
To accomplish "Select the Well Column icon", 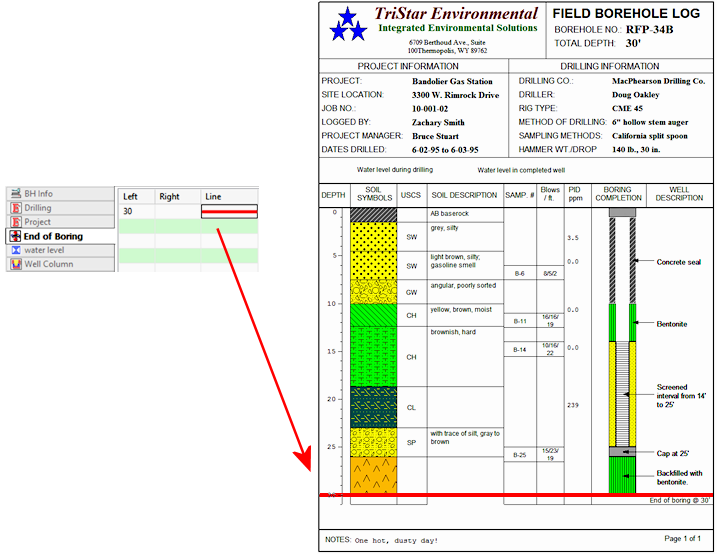I will point(16,264).
